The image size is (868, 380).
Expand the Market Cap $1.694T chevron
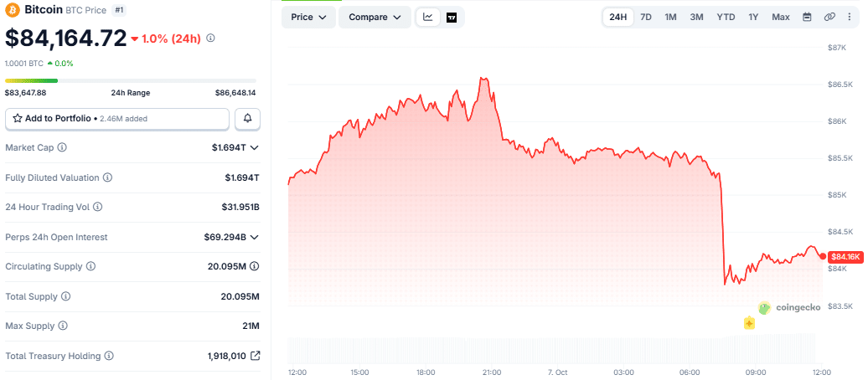[x=255, y=147]
